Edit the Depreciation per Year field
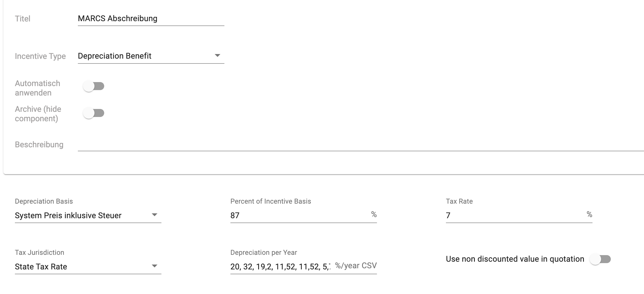The height and width of the screenshot is (294, 644). (x=280, y=267)
